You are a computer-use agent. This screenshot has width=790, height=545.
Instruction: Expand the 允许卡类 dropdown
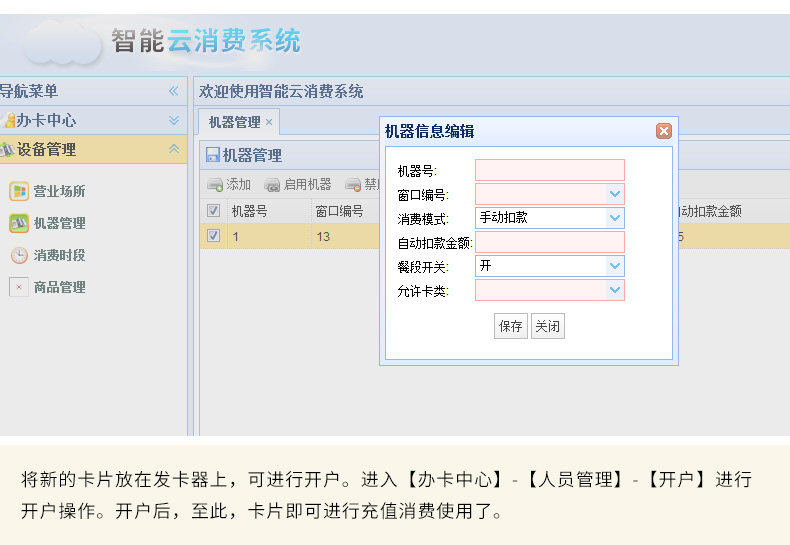(615, 290)
